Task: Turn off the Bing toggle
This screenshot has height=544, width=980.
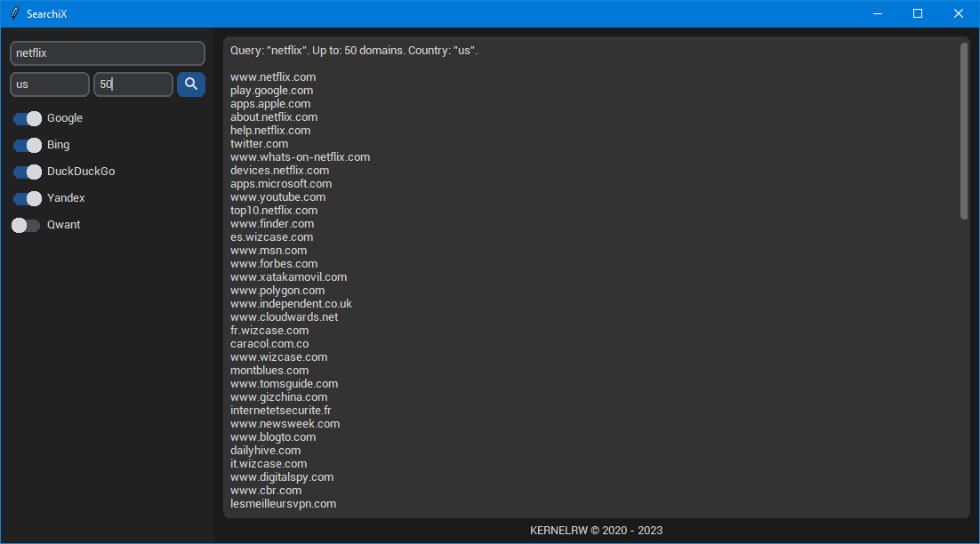Action: point(27,146)
